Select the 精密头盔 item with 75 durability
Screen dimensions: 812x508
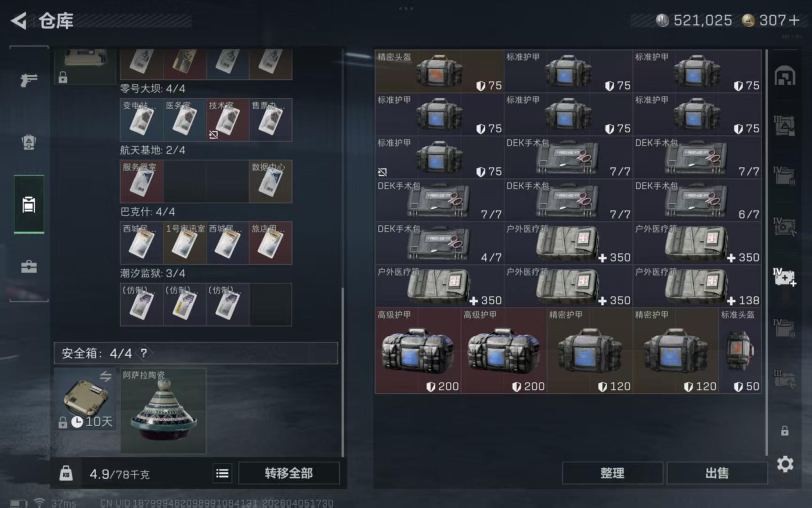[x=439, y=71]
